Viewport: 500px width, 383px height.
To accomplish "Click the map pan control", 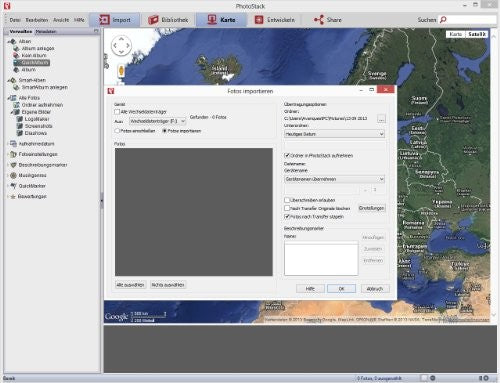I will click(x=121, y=45).
